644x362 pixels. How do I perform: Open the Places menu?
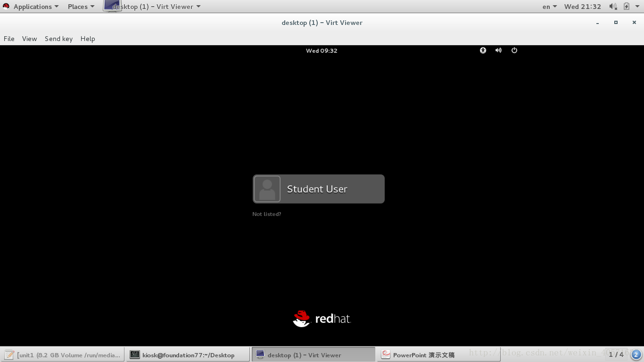pos(81,7)
